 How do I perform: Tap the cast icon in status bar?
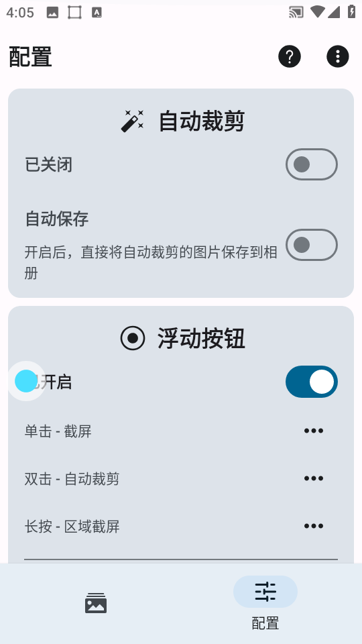(296, 12)
